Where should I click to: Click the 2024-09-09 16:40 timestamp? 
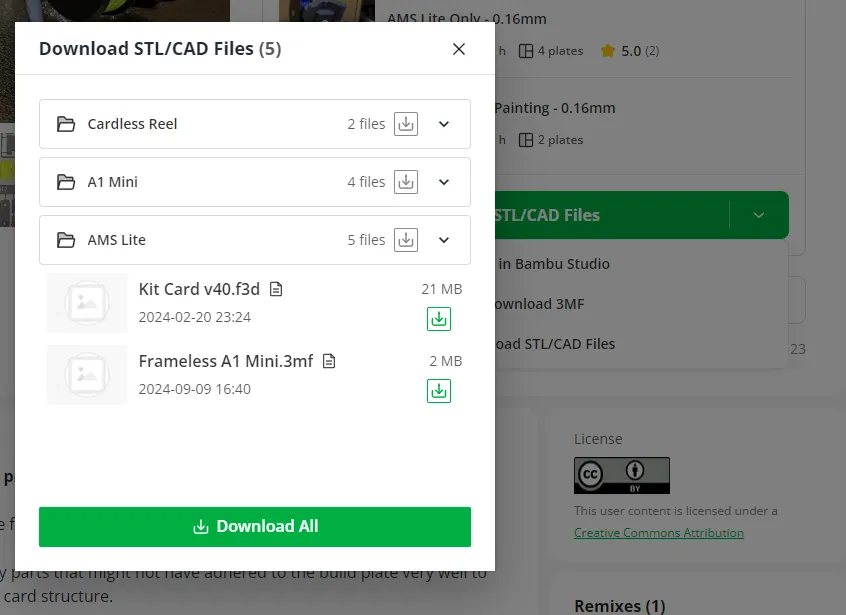[195, 389]
